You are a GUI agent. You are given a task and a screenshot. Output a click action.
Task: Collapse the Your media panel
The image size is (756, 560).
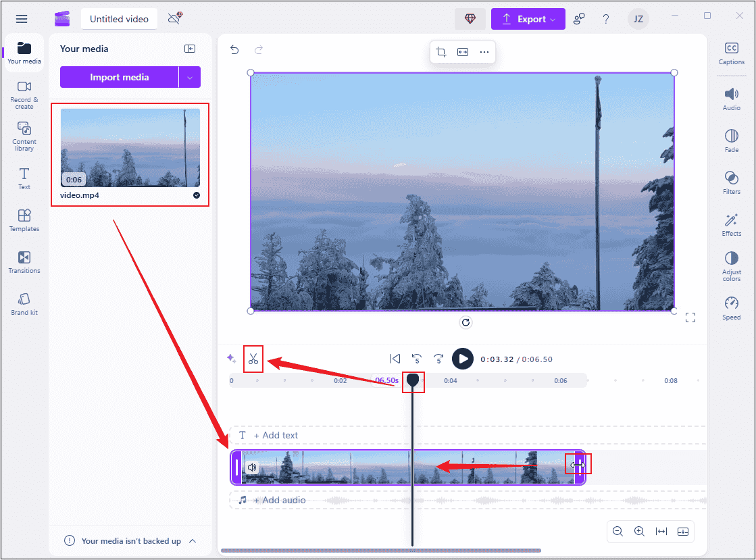[x=190, y=49]
